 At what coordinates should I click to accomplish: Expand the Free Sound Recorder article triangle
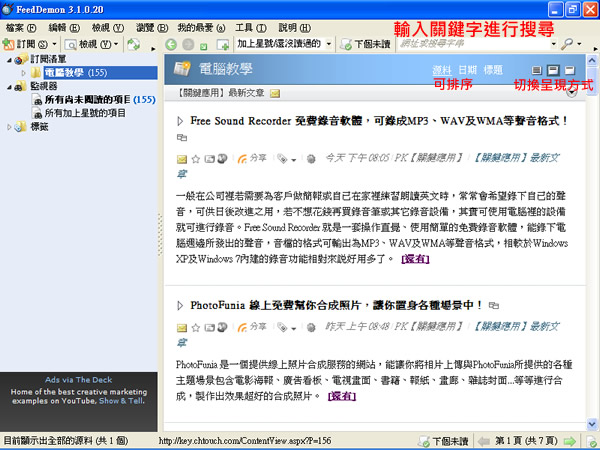click(179, 121)
